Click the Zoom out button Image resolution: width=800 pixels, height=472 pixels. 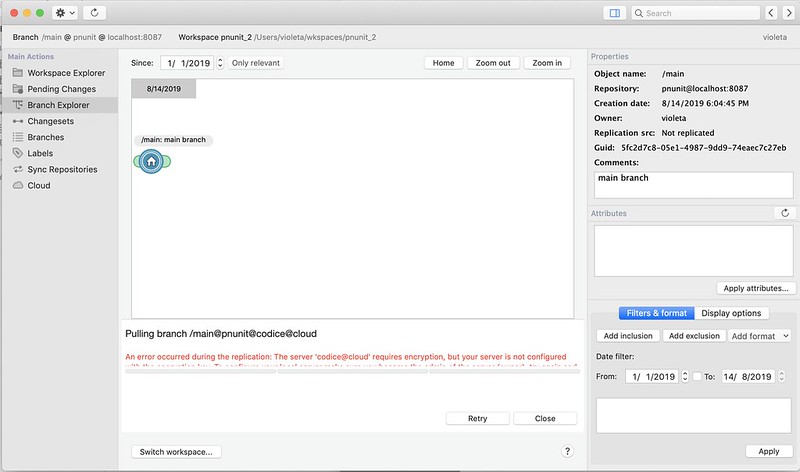(x=493, y=63)
